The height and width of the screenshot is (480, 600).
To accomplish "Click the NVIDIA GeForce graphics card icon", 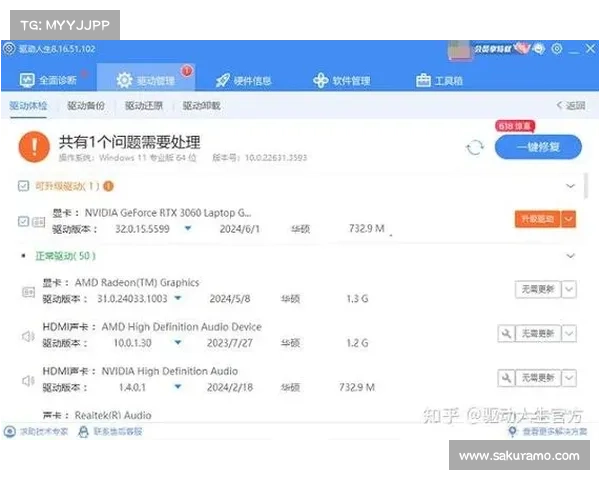I will pyautogui.click(x=39, y=222).
